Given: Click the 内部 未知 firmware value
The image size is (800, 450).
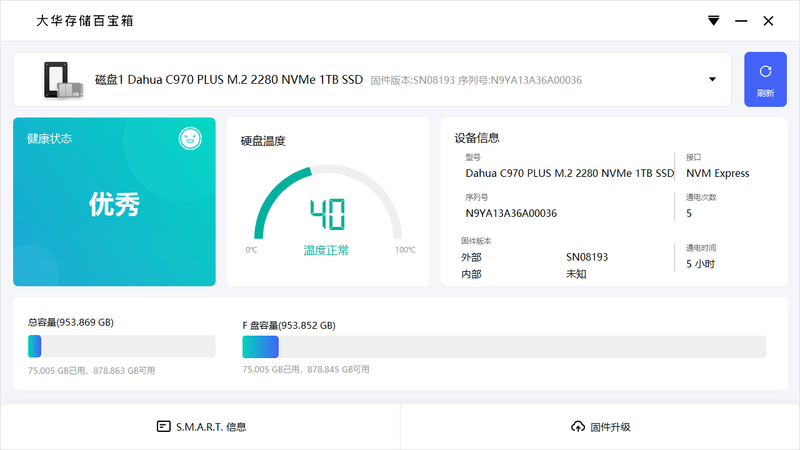Looking at the screenshot, I should pyautogui.click(x=576, y=274).
